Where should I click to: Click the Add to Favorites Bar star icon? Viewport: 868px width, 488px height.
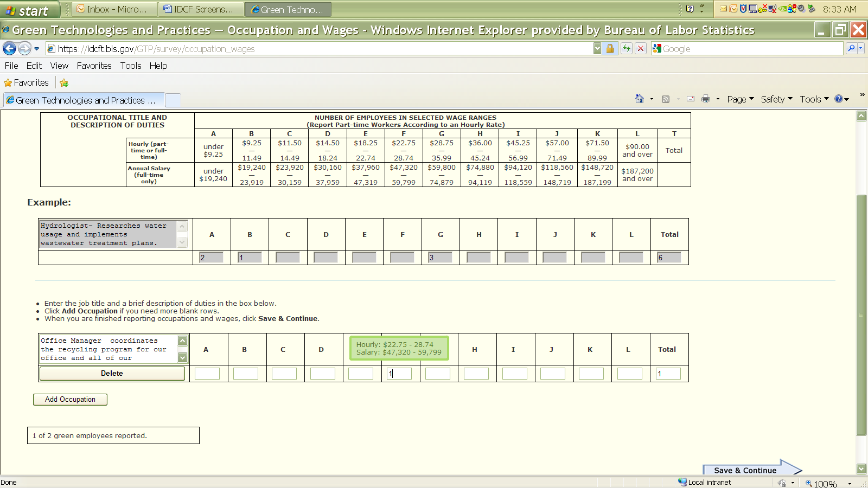64,83
